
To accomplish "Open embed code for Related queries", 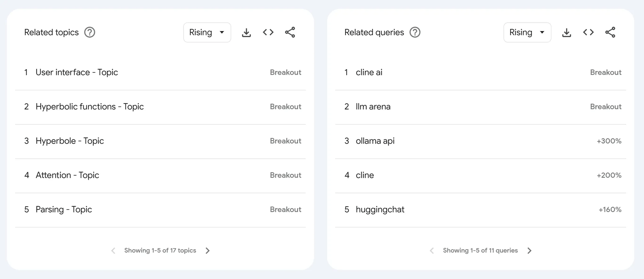I will point(588,32).
